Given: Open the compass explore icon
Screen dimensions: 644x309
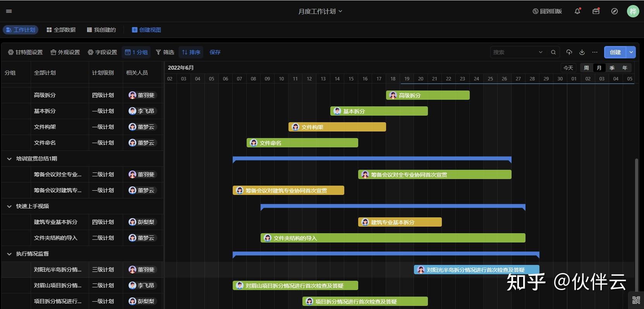Looking at the screenshot, I should (615, 11).
